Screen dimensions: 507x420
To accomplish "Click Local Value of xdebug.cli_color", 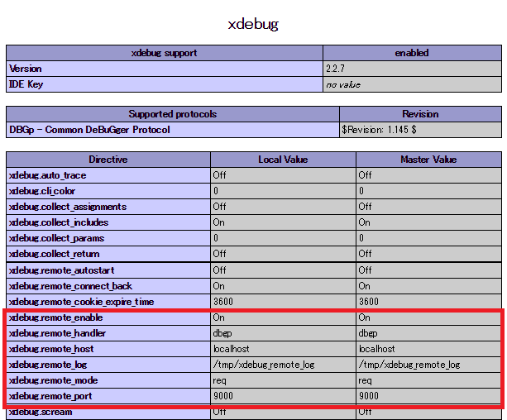I will [283, 191].
